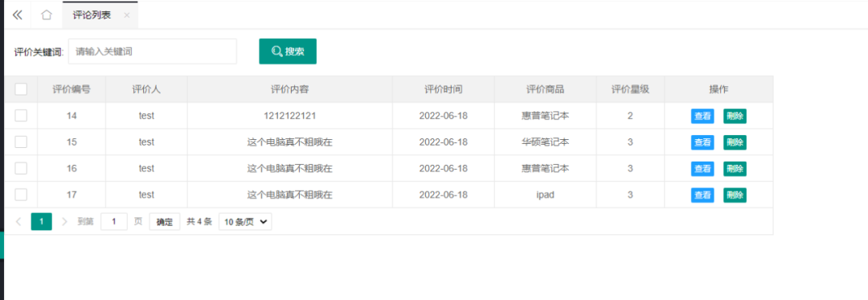Go to the home tab icon
The height and width of the screenshot is (300, 868).
47,15
